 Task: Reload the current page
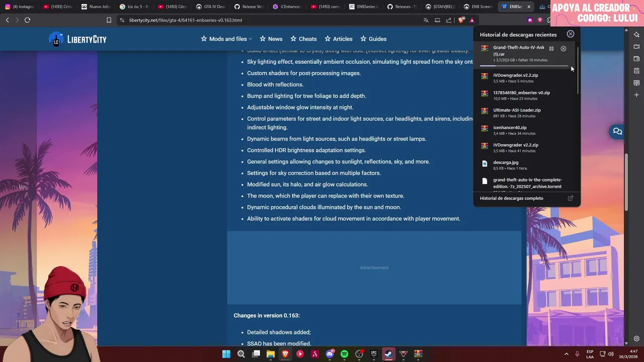pyautogui.click(x=27, y=20)
